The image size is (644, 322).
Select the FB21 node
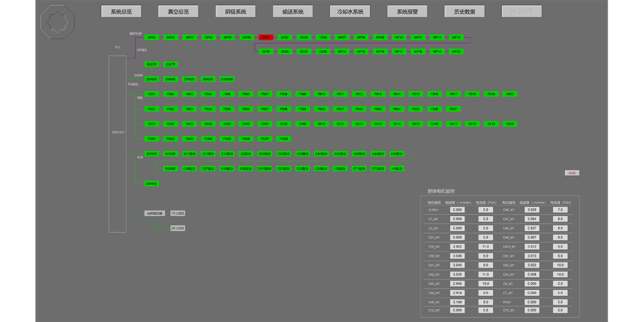151,109
